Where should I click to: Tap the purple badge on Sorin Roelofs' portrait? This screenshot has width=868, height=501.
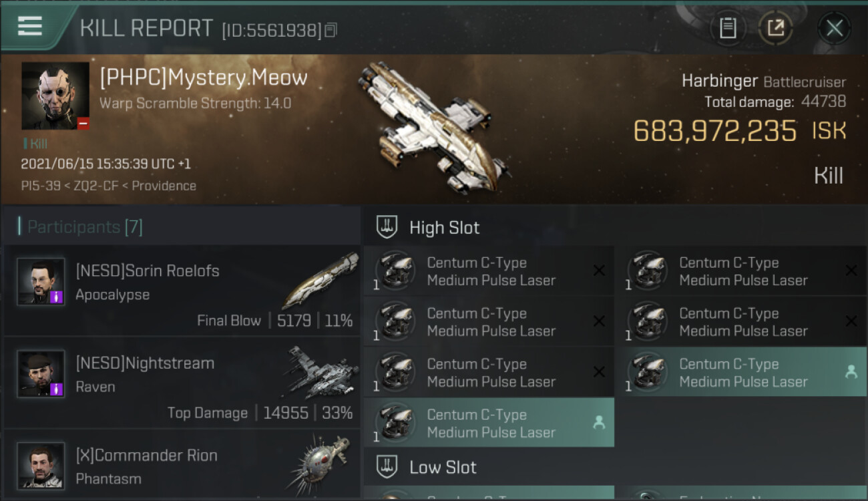point(57,296)
